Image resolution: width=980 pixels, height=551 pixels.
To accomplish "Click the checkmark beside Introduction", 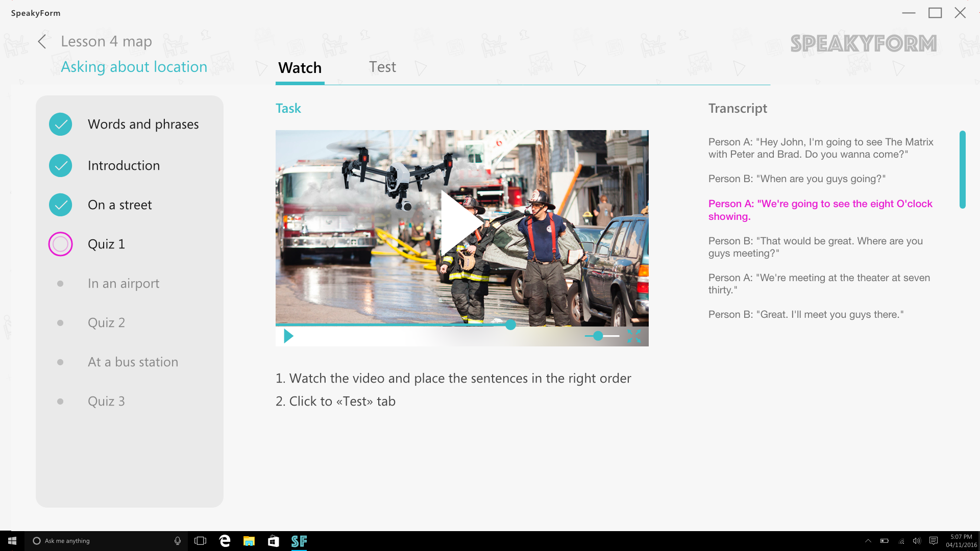I will 60,165.
